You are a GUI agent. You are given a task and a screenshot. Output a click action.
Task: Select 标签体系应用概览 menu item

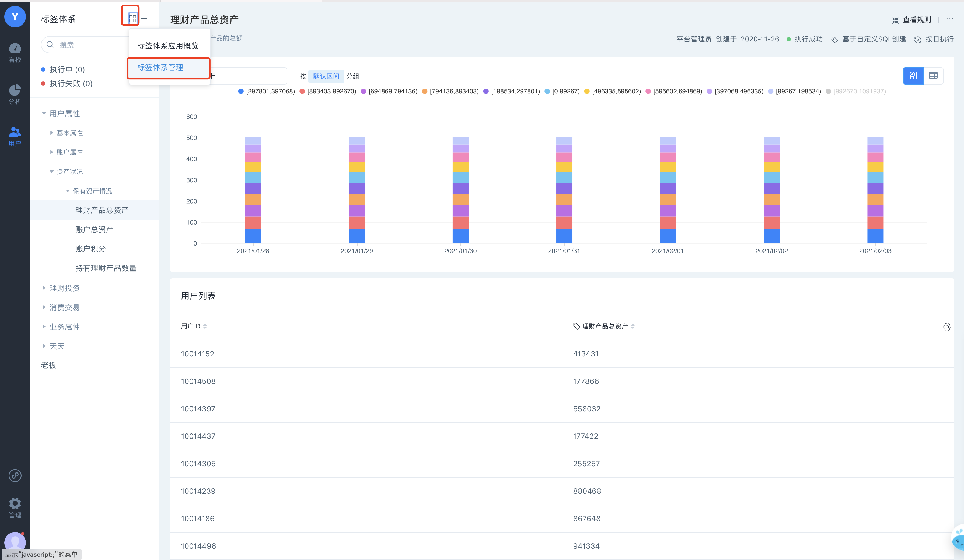point(167,45)
